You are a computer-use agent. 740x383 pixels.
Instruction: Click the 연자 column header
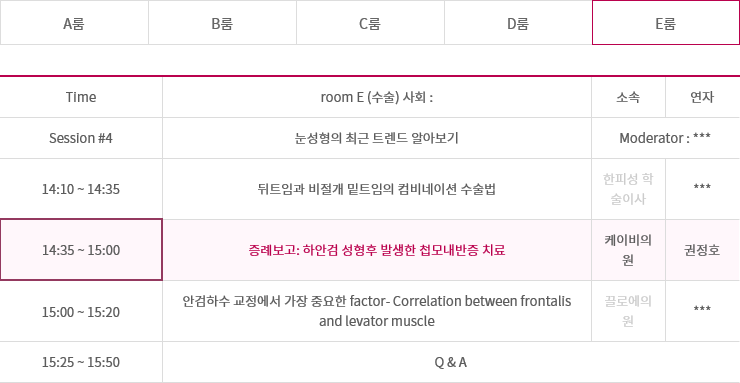[x=702, y=97]
